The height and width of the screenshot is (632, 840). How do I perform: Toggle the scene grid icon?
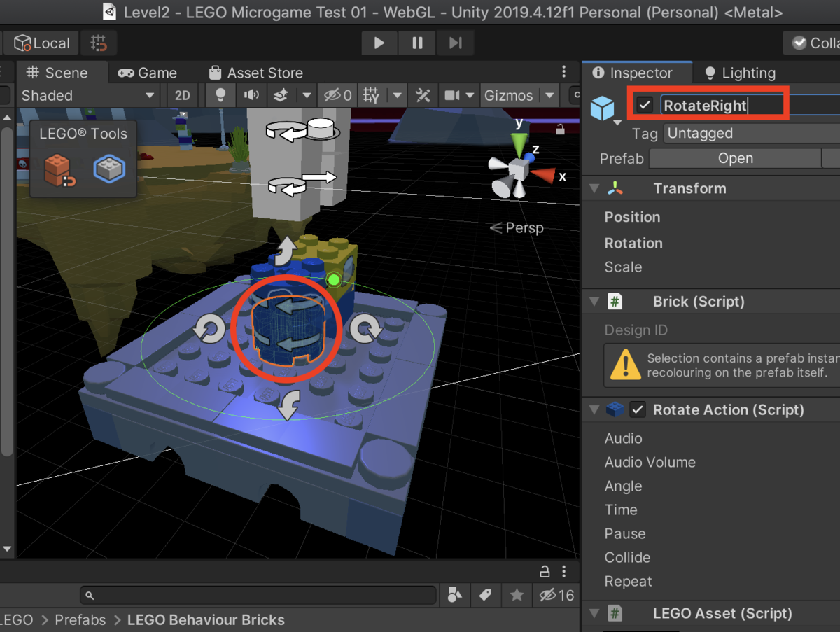372,96
